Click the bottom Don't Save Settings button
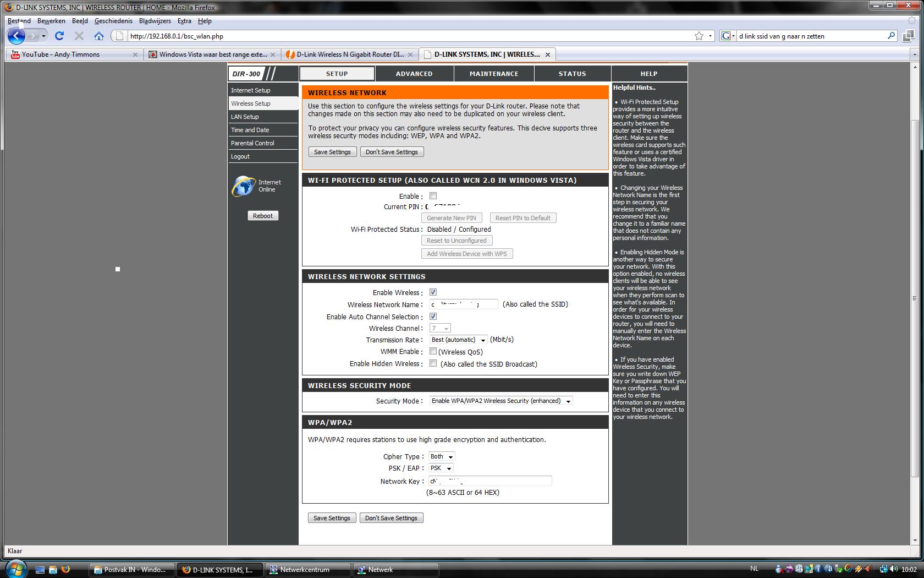The height and width of the screenshot is (578, 924). click(391, 518)
